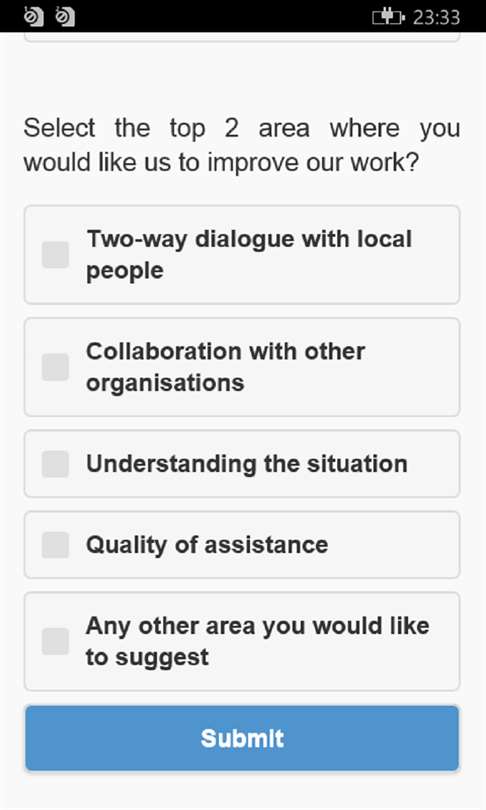This screenshot has height=810, width=486.
Task: Tap the 'Collaboration with other organisations' label text
Action: pos(225,367)
